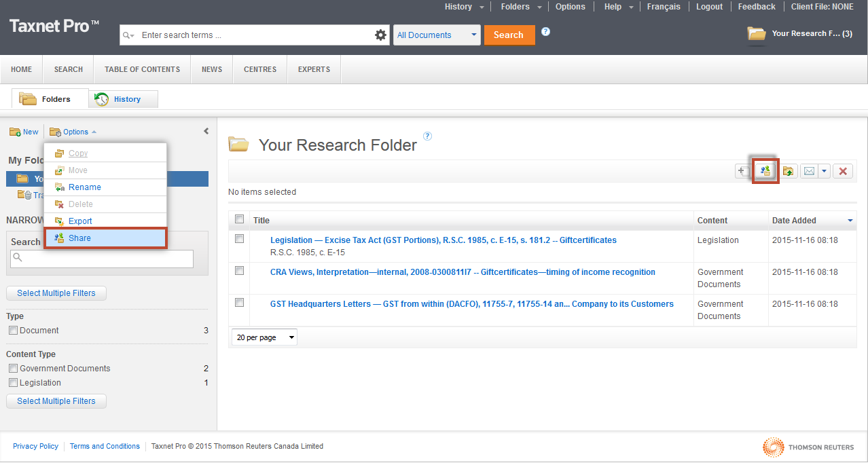Image resolution: width=868 pixels, height=465 pixels.
Task: Click the Search within results input field
Action: pos(102,259)
